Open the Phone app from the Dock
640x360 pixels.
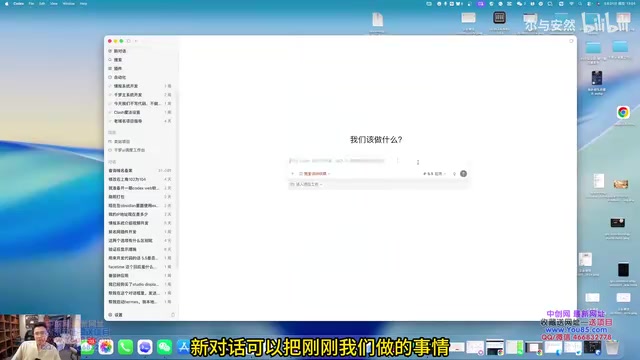(x=125, y=347)
